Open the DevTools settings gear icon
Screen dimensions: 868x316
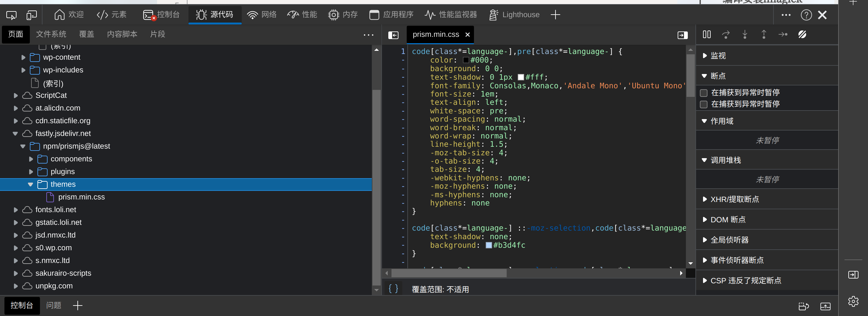click(x=853, y=301)
